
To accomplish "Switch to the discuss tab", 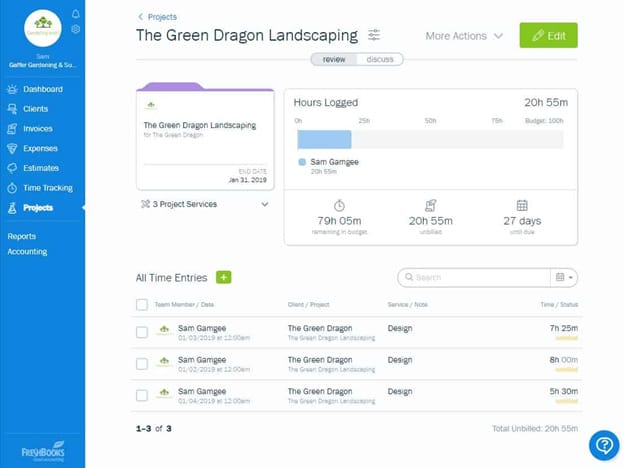I will coord(380,59).
